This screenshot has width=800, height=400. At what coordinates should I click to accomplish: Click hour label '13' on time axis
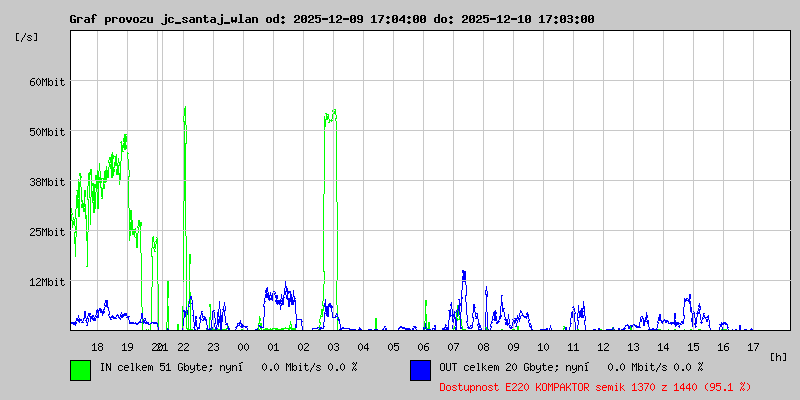[x=634, y=347]
